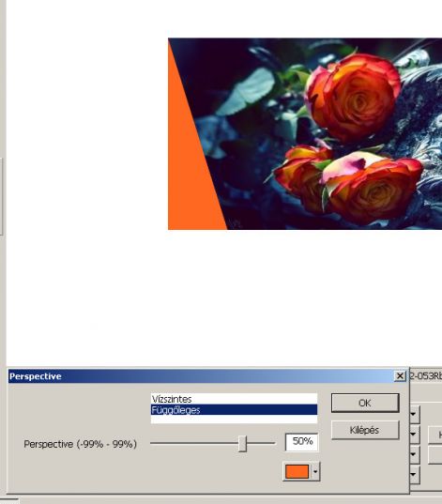Open the orange background color swatch

(x=297, y=471)
